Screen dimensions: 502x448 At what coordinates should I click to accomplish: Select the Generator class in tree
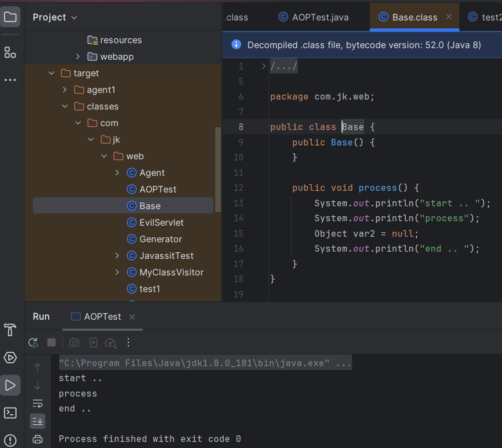point(154,239)
